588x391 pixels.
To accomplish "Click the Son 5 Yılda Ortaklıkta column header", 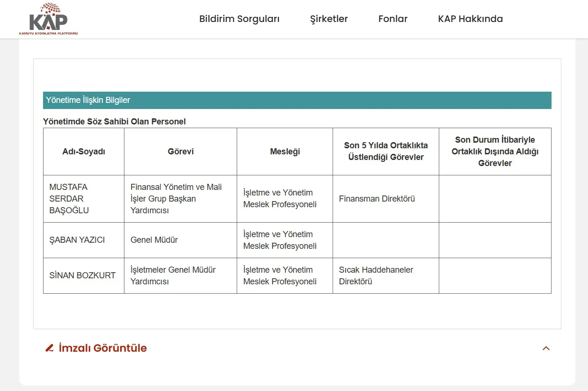I will [386, 152].
